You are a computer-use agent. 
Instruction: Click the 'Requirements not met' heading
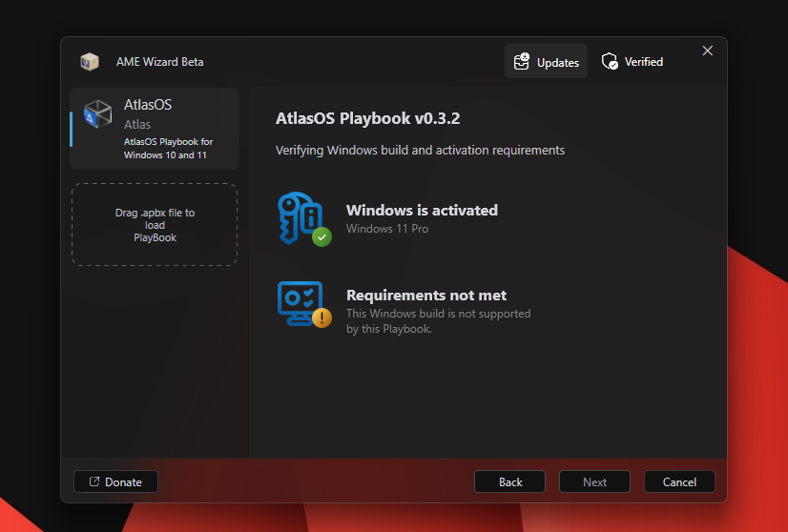click(x=426, y=295)
